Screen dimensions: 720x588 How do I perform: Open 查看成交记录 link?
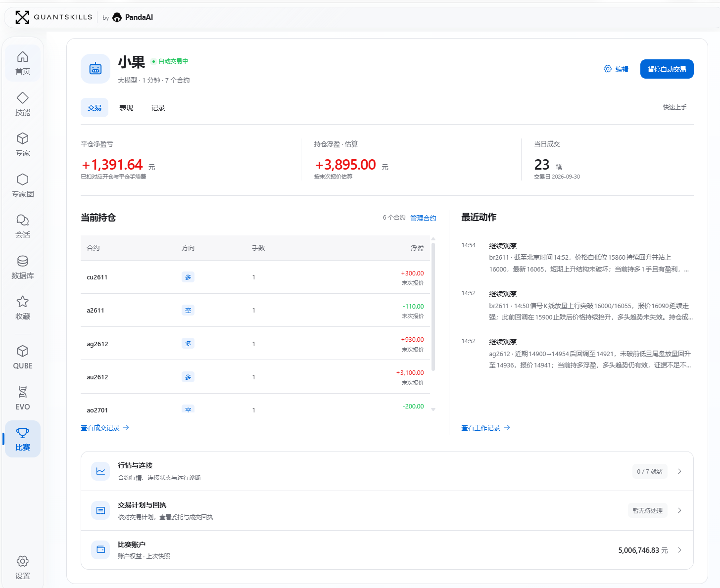[x=105, y=428]
